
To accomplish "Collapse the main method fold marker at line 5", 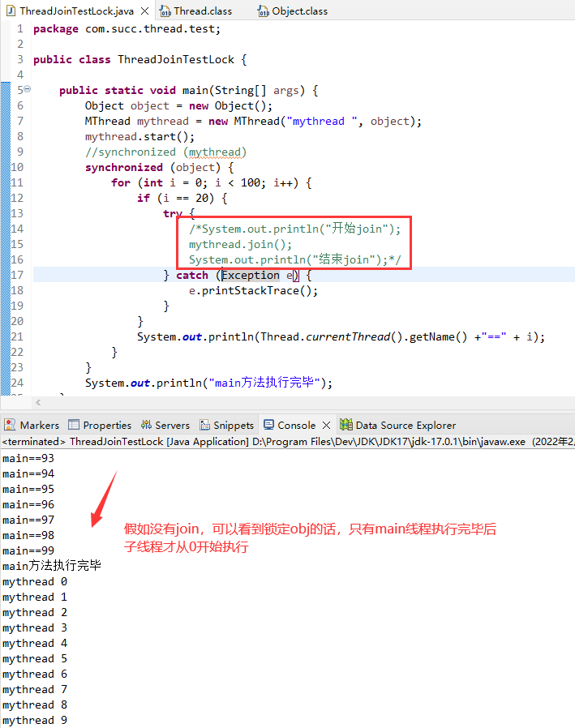I will click(x=28, y=88).
